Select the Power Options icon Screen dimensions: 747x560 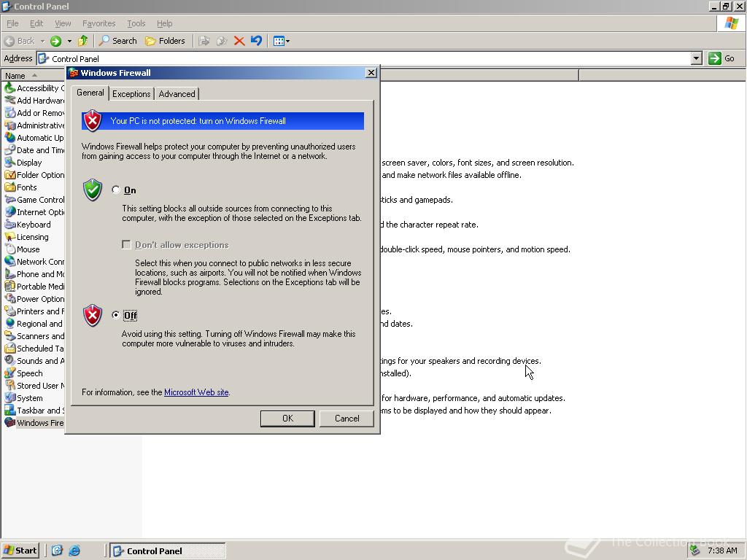(10, 298)
